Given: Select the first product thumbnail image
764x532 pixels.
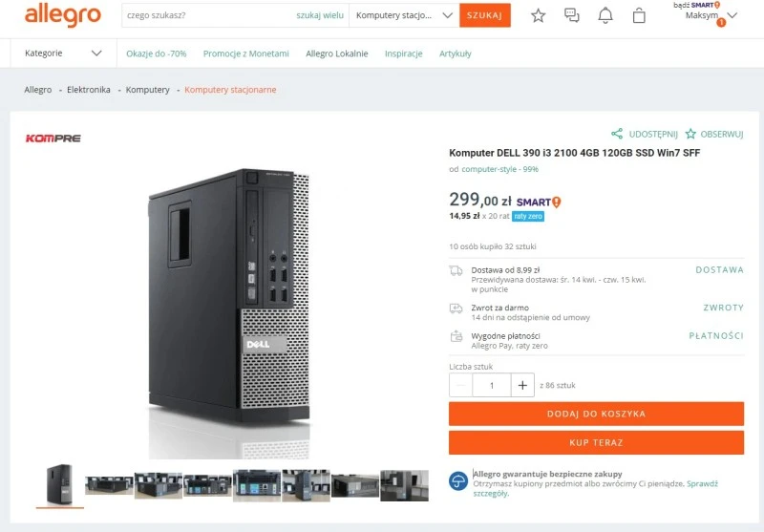Looking at the screenshot, I should coord(59,485).
